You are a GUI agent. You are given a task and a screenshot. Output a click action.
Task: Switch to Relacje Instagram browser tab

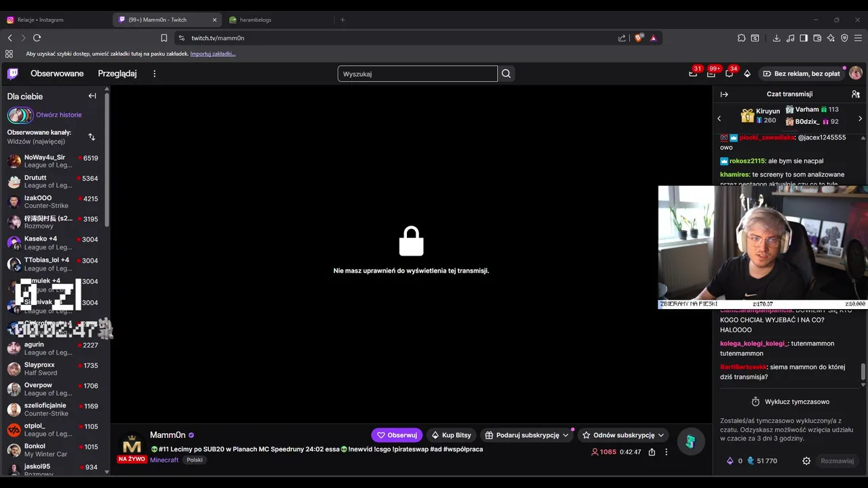click(x=57, y=20)
